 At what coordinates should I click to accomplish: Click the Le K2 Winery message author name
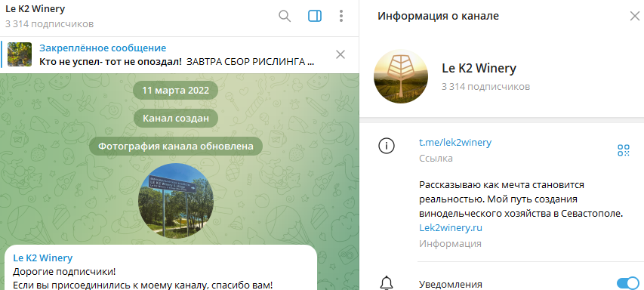43,258
